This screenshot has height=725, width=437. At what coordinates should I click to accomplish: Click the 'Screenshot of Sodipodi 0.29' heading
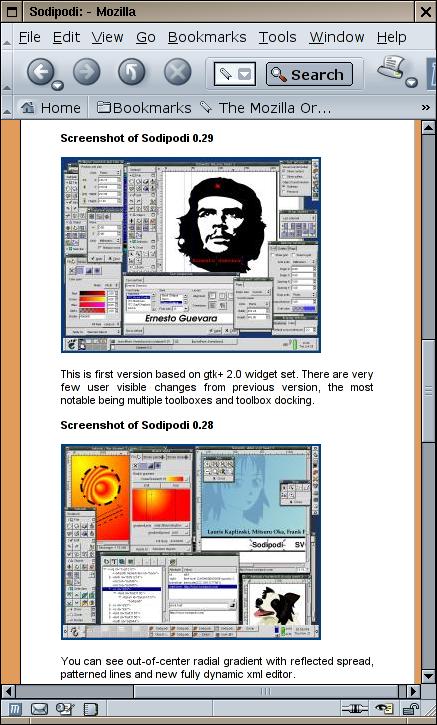coord(137,138)
